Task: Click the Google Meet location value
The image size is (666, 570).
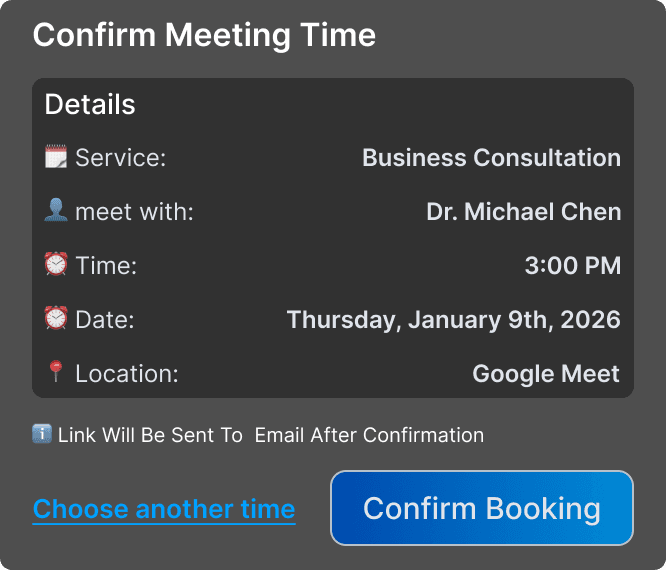Action: coord(546,374)
